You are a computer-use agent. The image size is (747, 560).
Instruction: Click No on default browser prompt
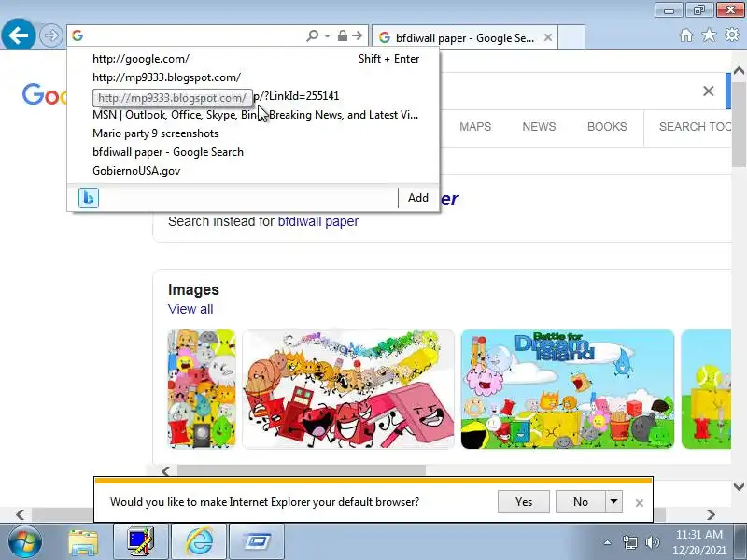581,502
